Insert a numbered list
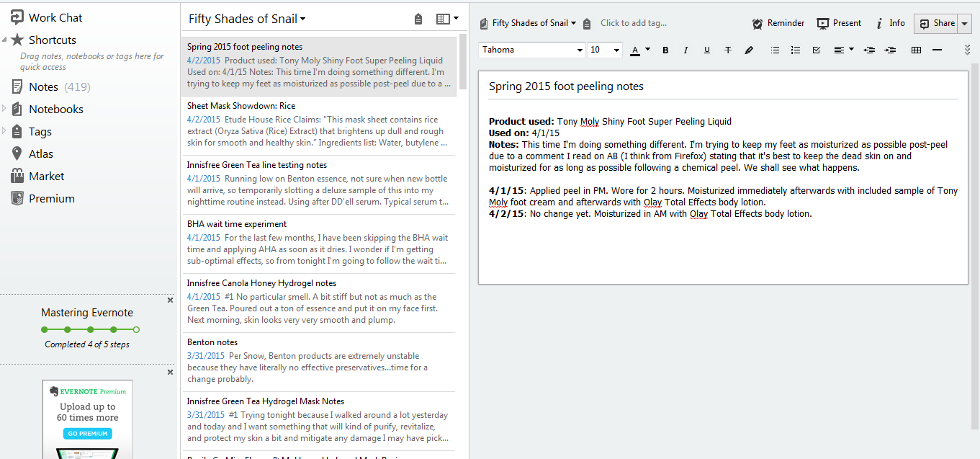This screenshot has height=459, width=980. [795, 50]
